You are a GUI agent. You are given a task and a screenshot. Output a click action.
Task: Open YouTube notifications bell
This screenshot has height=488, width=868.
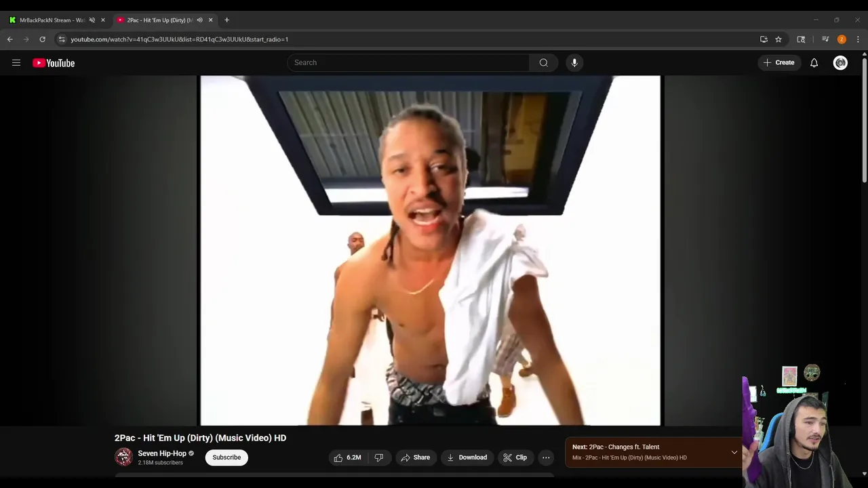pyautogui.click(x=814, y=63)
